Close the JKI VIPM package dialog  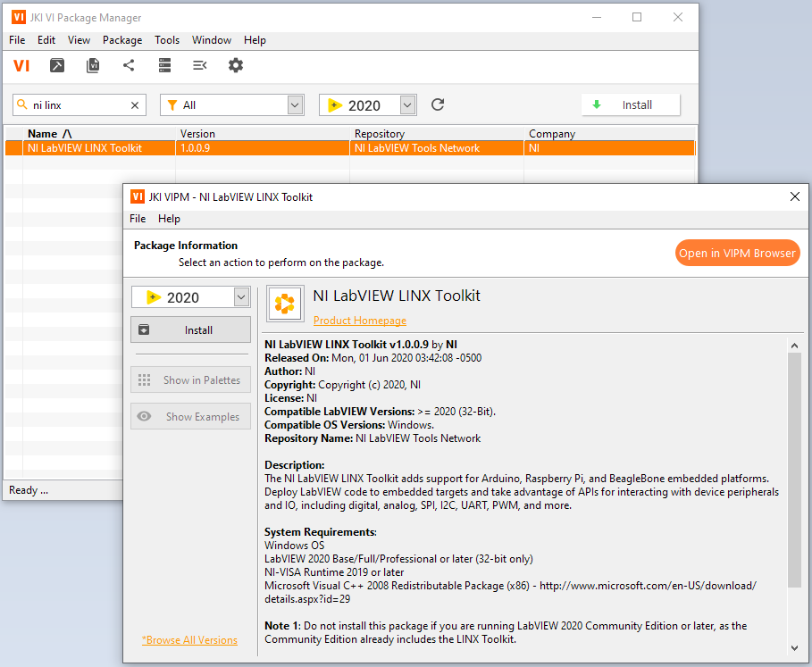coord(795,196)
